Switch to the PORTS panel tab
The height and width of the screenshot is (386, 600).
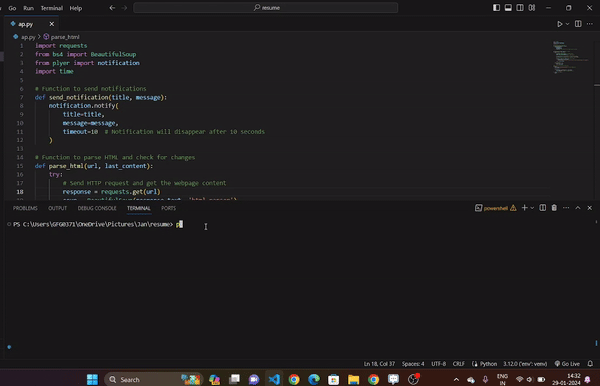[168, 208]
